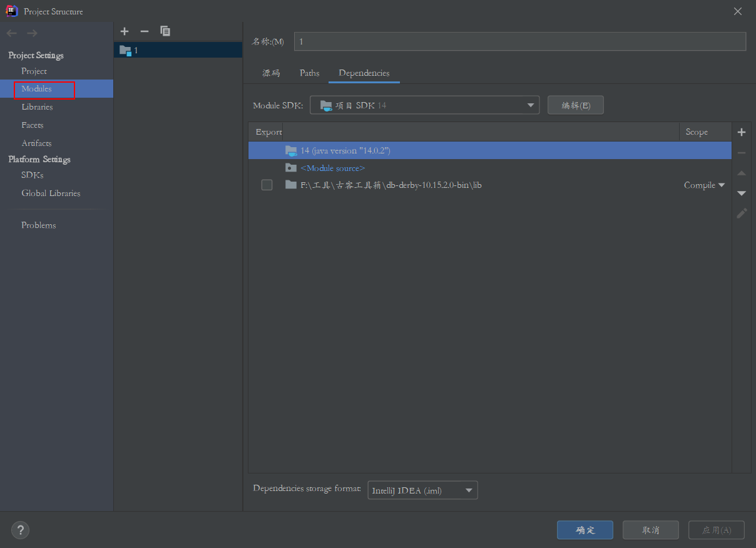Screen dimensions: 756x548
Task: Click the add dependency plus icon
Action: (742, 132)
